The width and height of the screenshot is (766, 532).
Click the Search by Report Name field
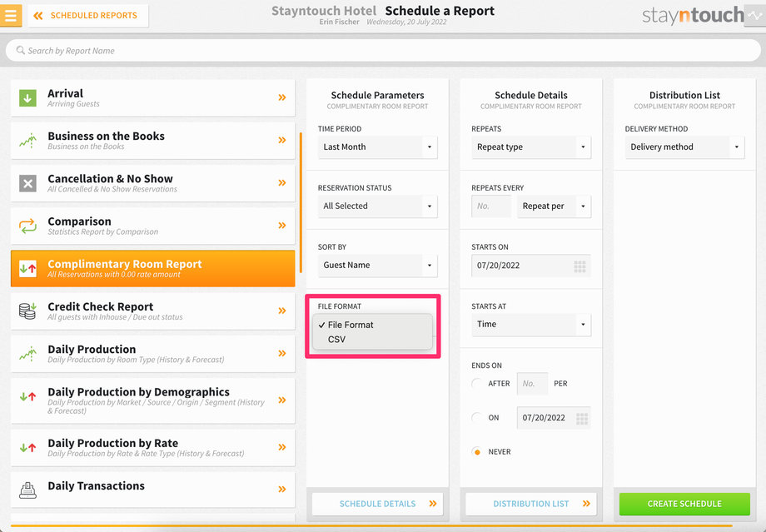point(382,50)
